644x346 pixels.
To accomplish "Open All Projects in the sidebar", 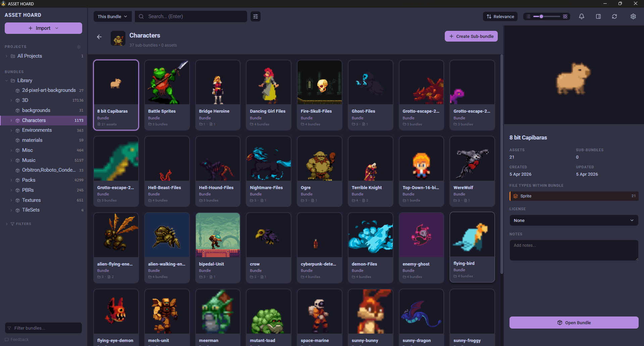I will pos(30,56).
